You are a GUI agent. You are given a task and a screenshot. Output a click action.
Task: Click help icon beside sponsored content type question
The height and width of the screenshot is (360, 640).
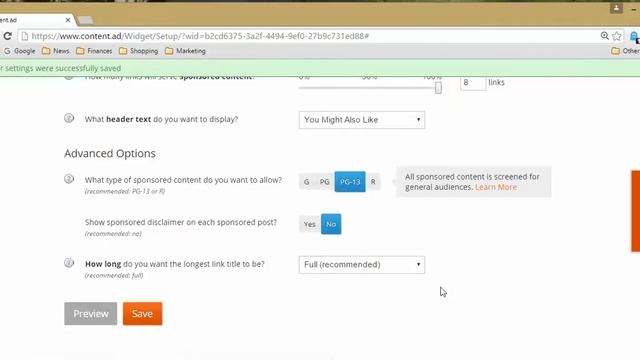[x=69, y=179]
